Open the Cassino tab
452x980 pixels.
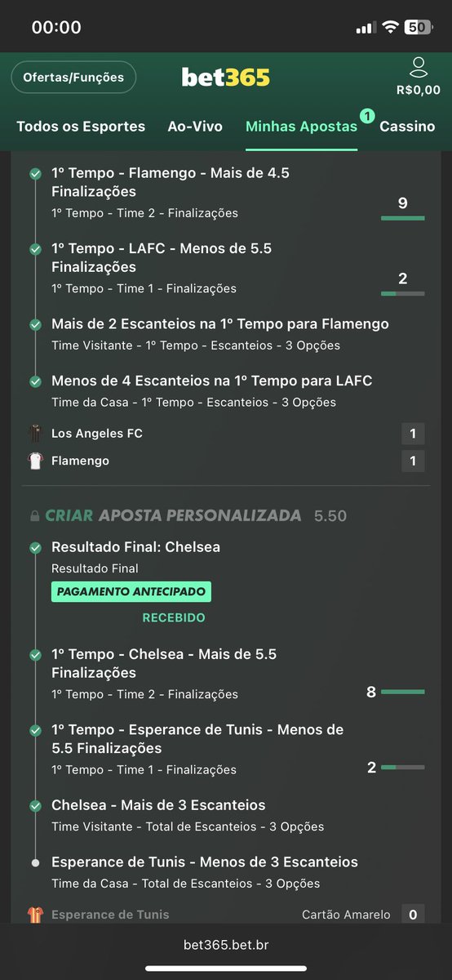407,127
